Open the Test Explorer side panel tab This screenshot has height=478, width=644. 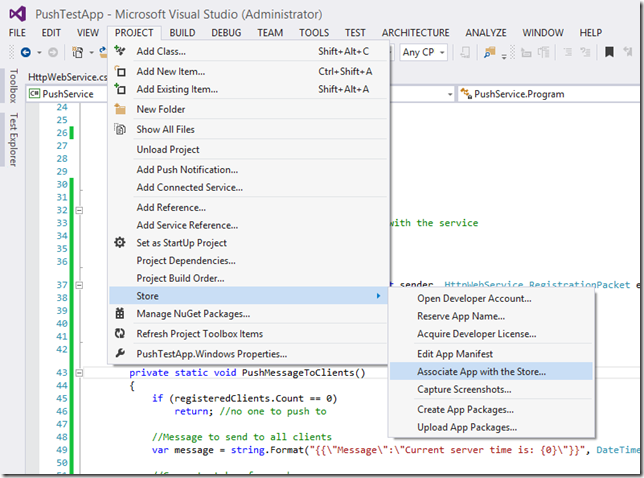point(14,140)
